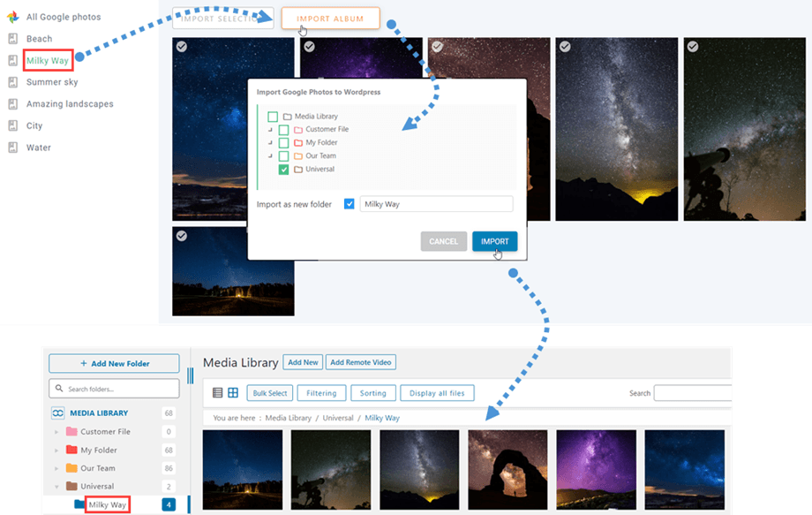The width and height of the screenshot is (812, 515).
Task: Expand the Customer File folder in sidebar tree
Action: point(57,432)
